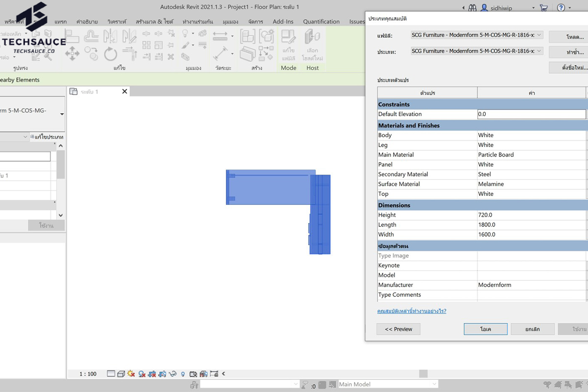Click the Create Assembly icon

(x=246, y=35)
